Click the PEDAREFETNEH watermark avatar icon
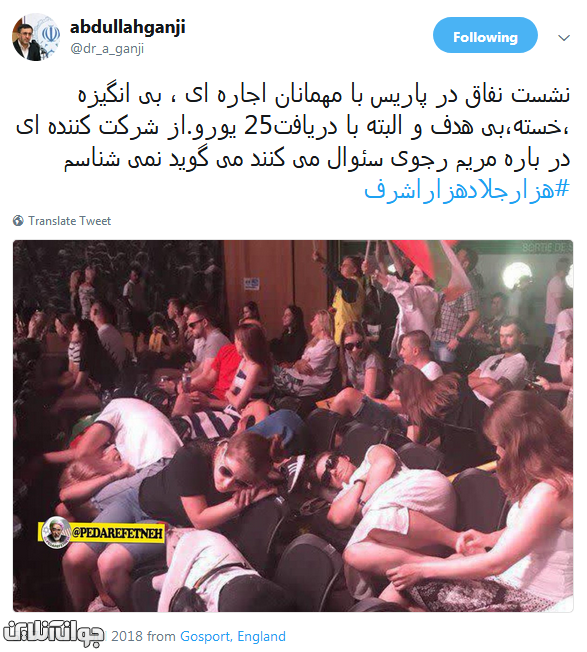The height and width of the screenshot is (652, 587). tap(57, 532)
